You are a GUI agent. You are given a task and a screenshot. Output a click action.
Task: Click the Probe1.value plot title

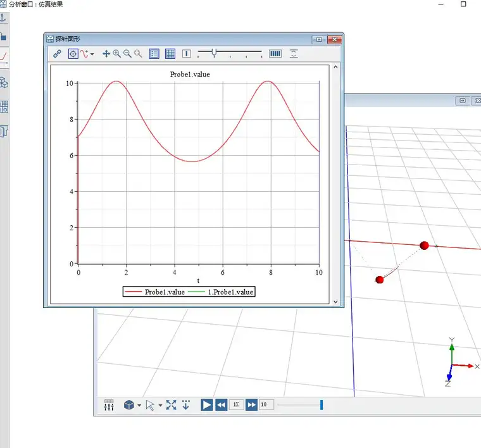(x=190, y=74)
